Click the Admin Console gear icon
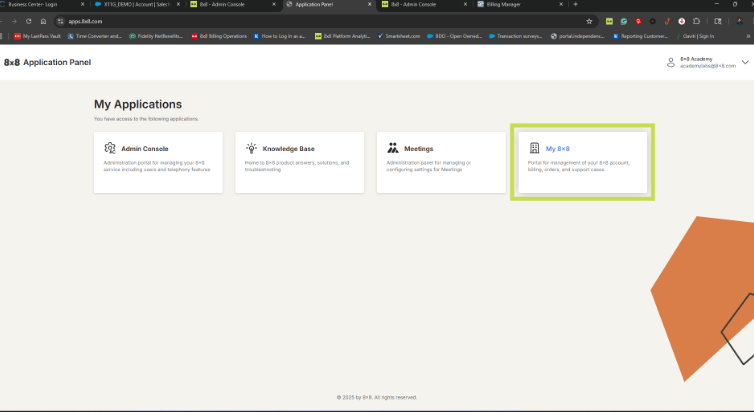Viewport: 754px width, 412px height. [110, 148]
